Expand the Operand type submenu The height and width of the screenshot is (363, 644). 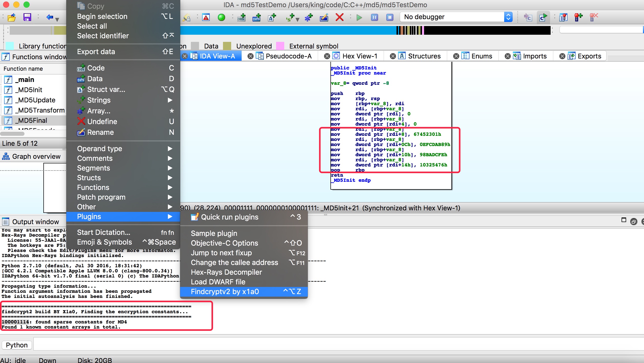(123, 149)
